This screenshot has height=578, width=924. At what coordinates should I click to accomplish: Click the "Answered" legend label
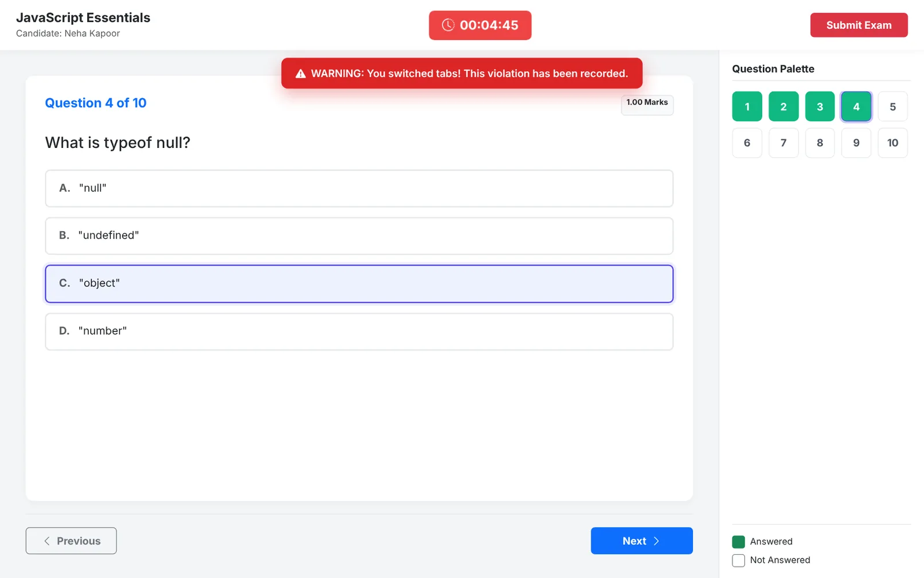(772, 542)
